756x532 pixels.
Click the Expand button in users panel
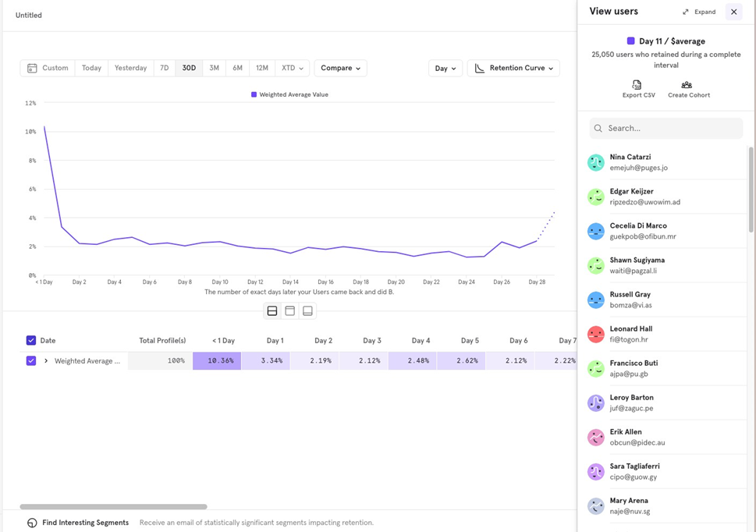(699, 12)
